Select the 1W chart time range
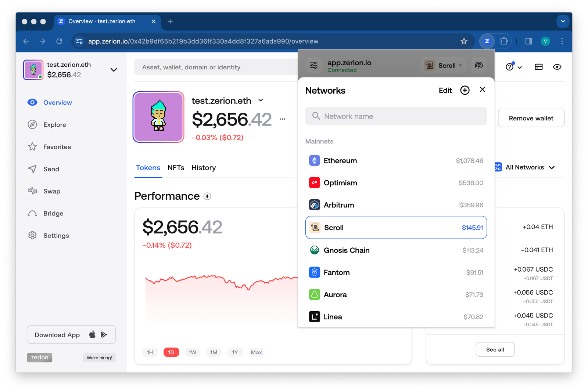 tap(192, 352)
